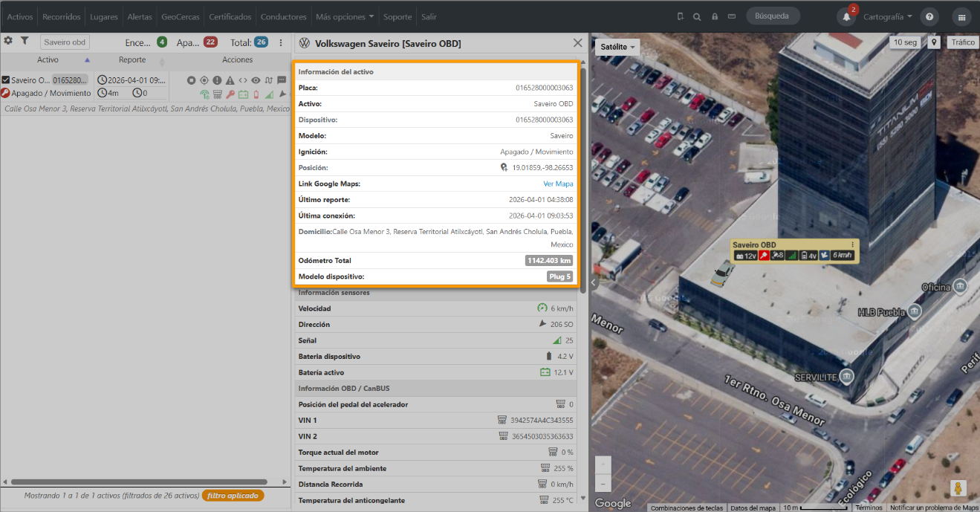Screen dimensions: 980x512
Task: Open the Más opciones dropdown menu
Action: click(345, 16)
